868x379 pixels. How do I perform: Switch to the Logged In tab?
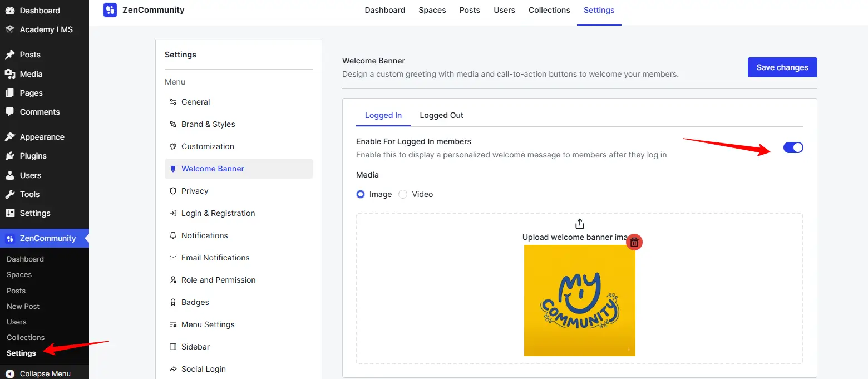(383, 115)
